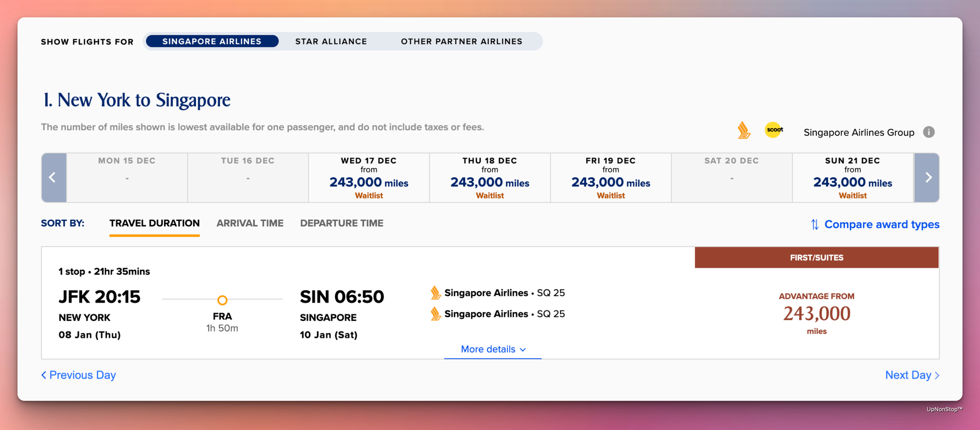Viewport: 980px width, 430px height.
Task: Click the New York to Singapore heading
Action: [136, 100]
